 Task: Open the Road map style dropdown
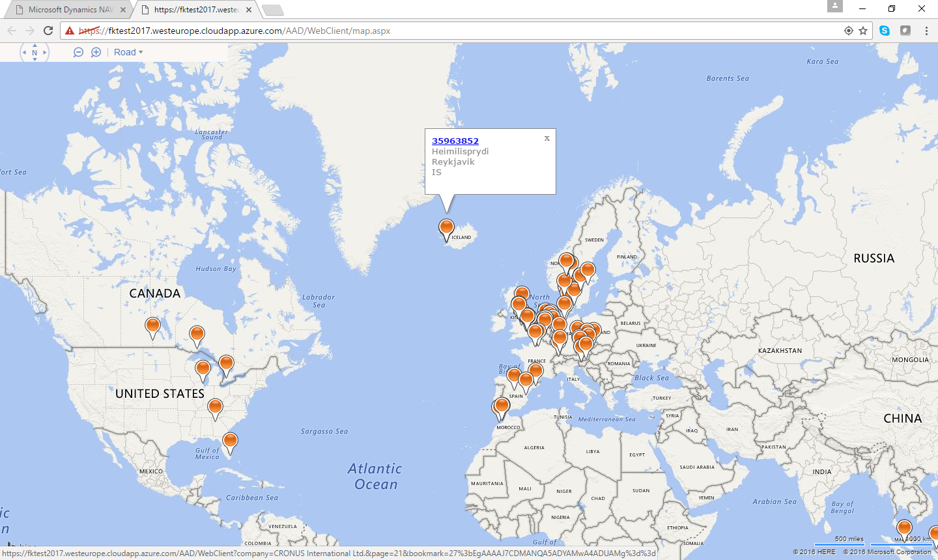[x=128, y=52]
